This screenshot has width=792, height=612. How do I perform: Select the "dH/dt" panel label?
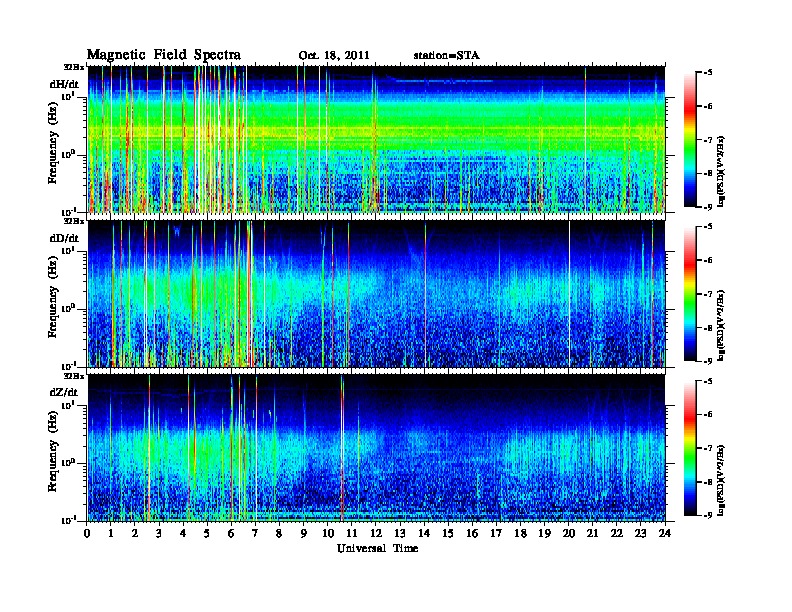64,84
